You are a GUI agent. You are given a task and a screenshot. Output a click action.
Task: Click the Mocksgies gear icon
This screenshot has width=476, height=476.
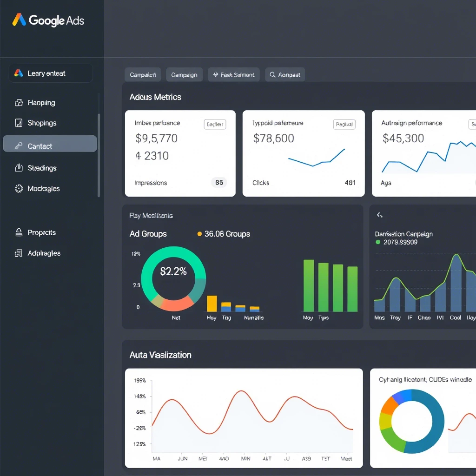[x=19, y=189]
